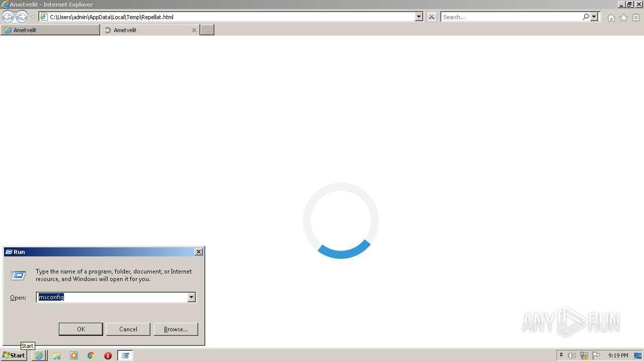Screen dimensions: 644x362
Task: Click the Search box in Internet Explorer
Action: [511, 17]
